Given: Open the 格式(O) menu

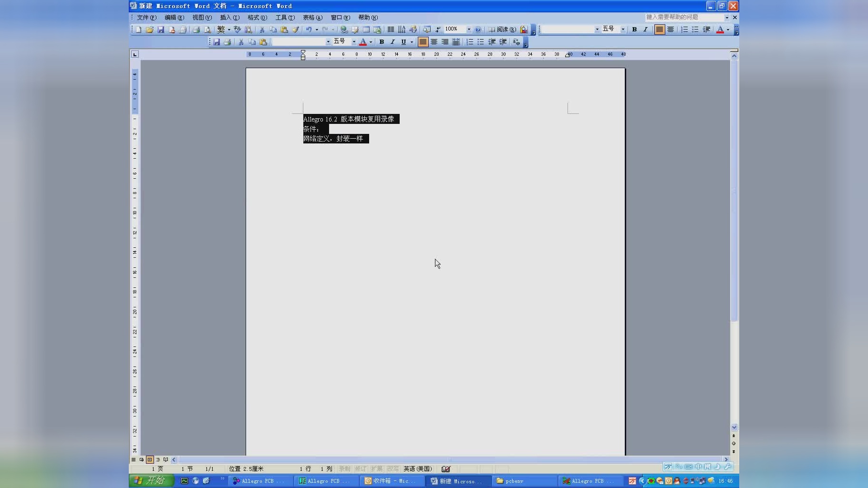Looking at the screenshot, I should 257,18.
